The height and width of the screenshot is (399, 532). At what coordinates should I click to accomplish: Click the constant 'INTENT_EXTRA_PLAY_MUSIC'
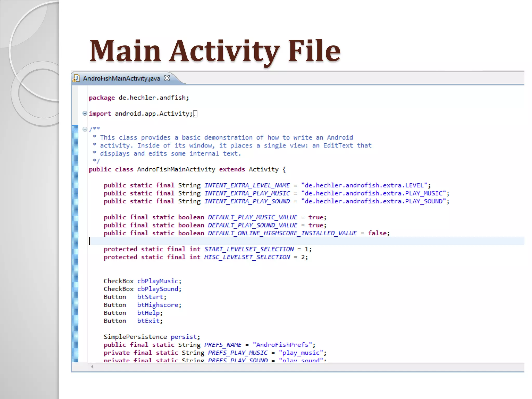pyautogui.click(x=247, y=194)
